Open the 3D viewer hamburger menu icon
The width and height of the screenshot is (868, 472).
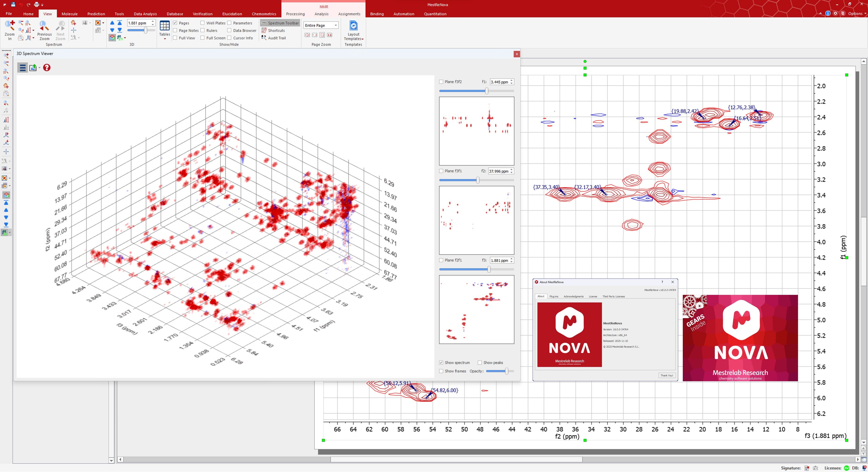click(23, 68)
